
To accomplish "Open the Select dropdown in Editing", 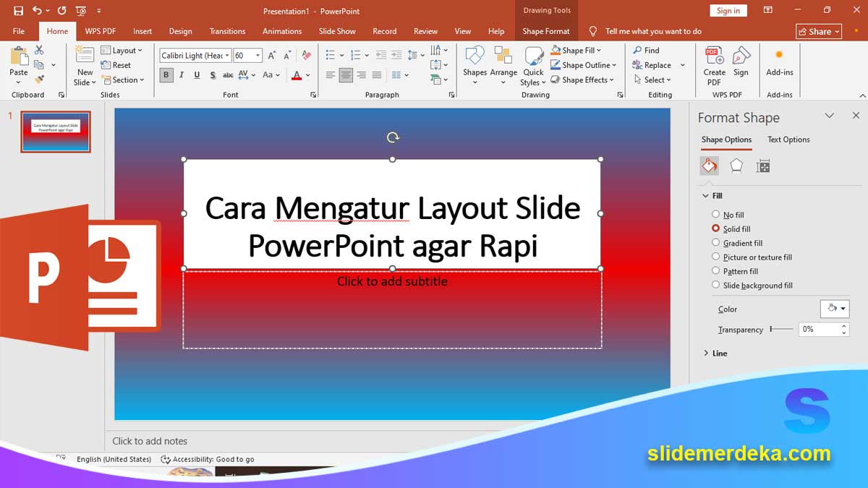I will (x=652, y=80).
